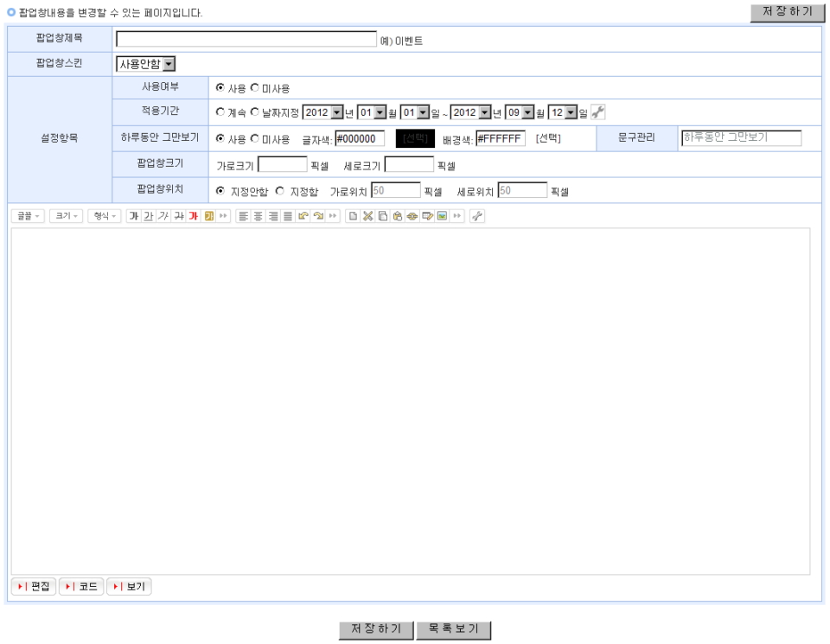Click the 목록보기 button
Screen dimensions: 830x644
pos(453,629)
